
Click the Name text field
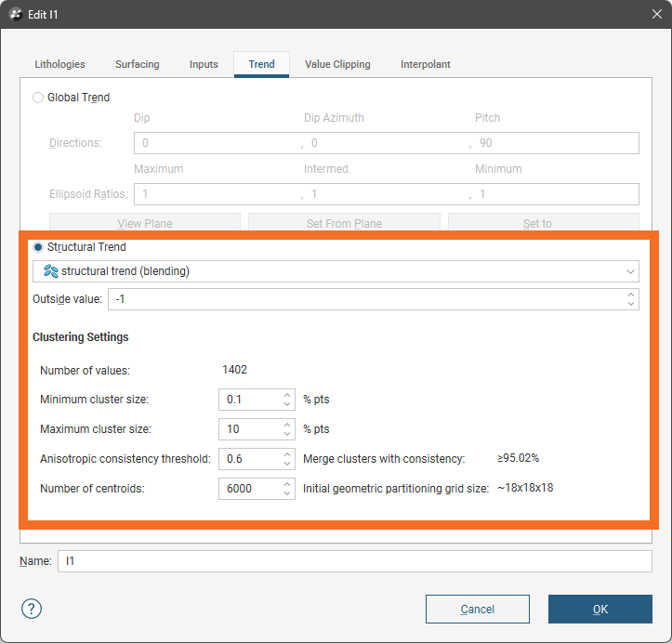pos(354,561)
